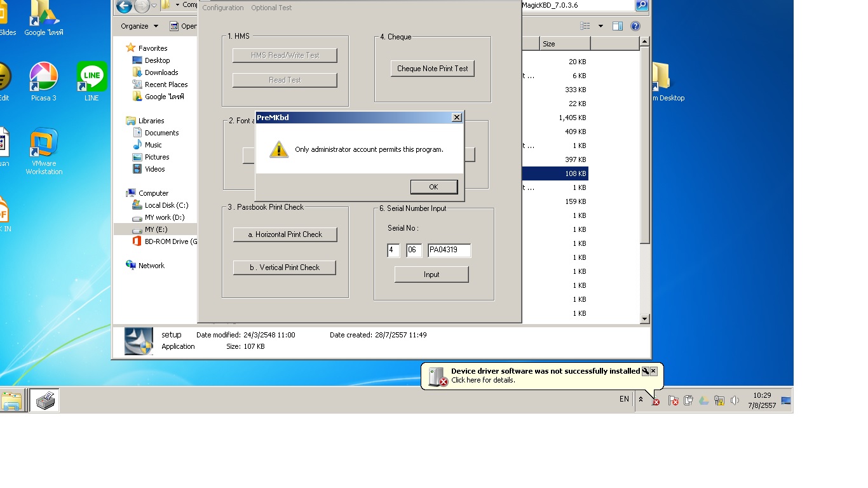Open the Organize dropdown in Explorer

(140, 26)
